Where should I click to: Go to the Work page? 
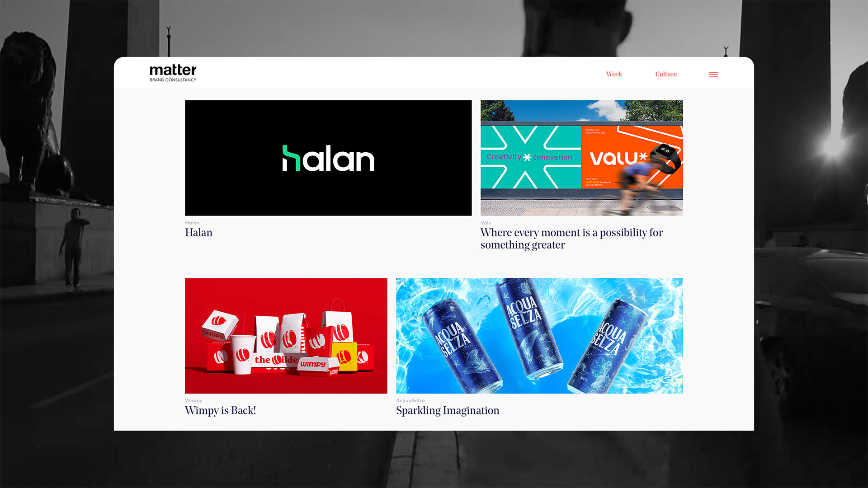coord(614,74)
